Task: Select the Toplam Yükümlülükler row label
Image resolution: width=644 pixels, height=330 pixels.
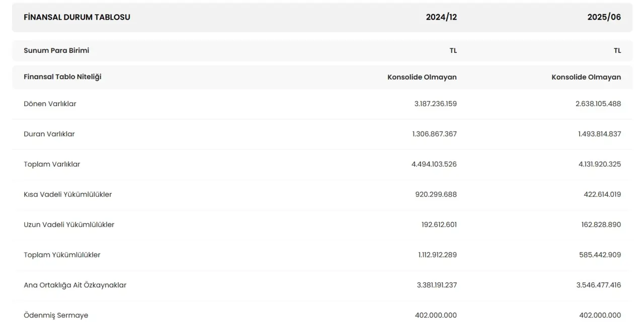Action: [x=62, y=255]
